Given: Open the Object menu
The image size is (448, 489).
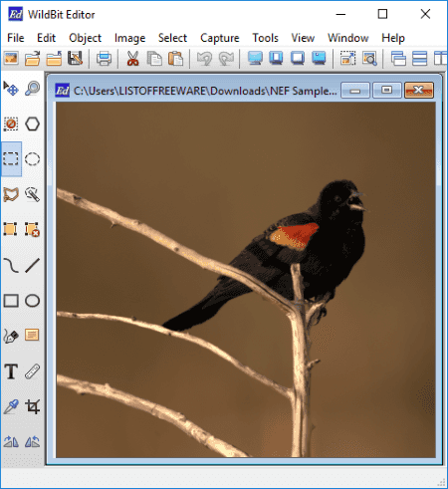Looking at the screenshot, I should [85, 38].
